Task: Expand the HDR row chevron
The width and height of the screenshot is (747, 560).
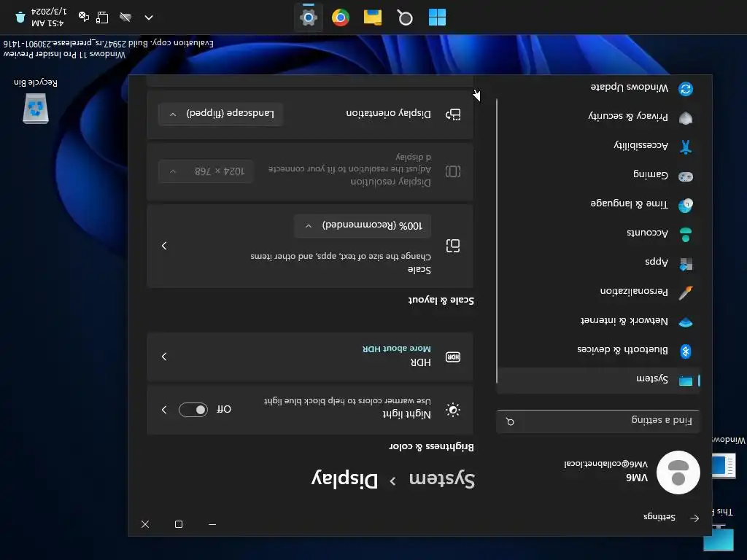Action: pos(164,357)
